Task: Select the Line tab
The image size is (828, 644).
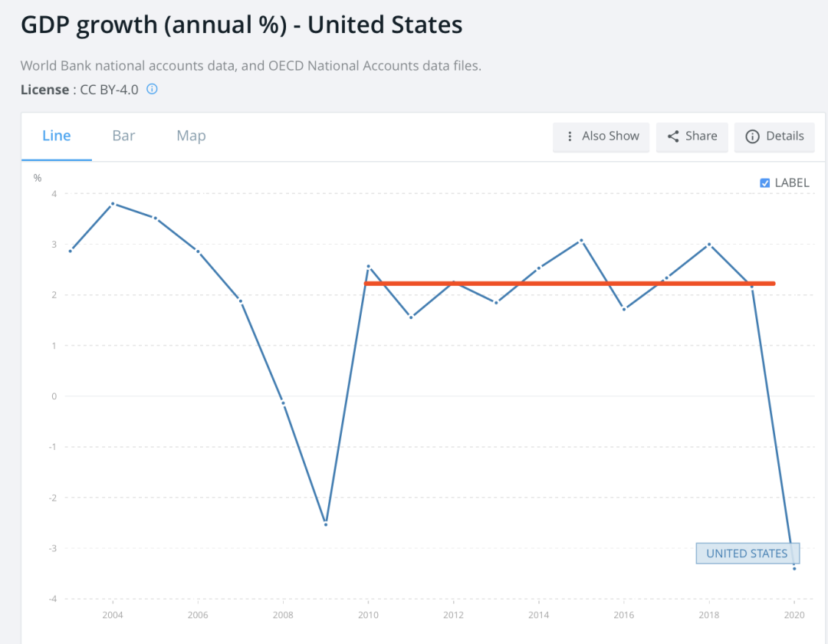Action: point(57,136)
